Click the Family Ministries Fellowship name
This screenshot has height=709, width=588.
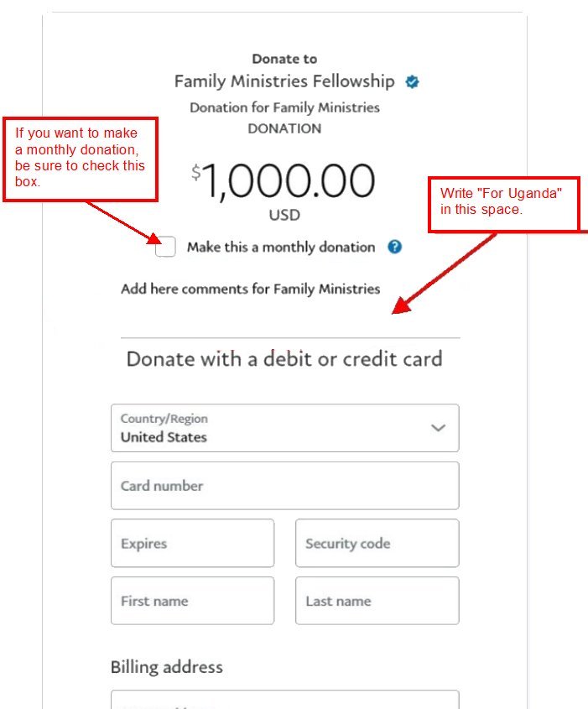tap(284, 81)
